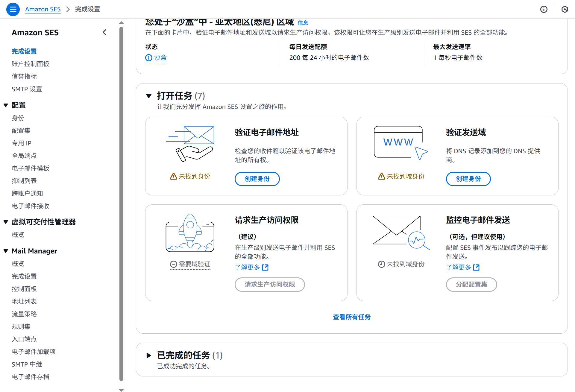
Task: Open 入口端点 in the sidebar
Action: click(x=24, y=339)
